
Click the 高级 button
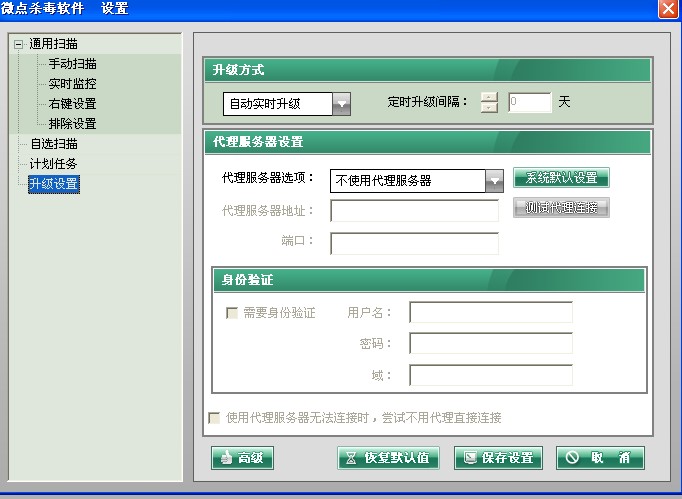[x=242, y=458]
